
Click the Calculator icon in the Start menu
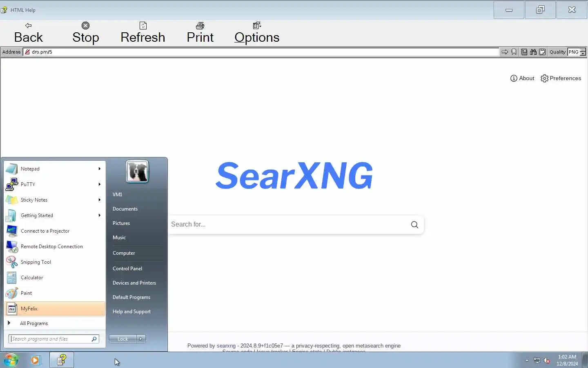pyautogui.click(x=12, y=278)
